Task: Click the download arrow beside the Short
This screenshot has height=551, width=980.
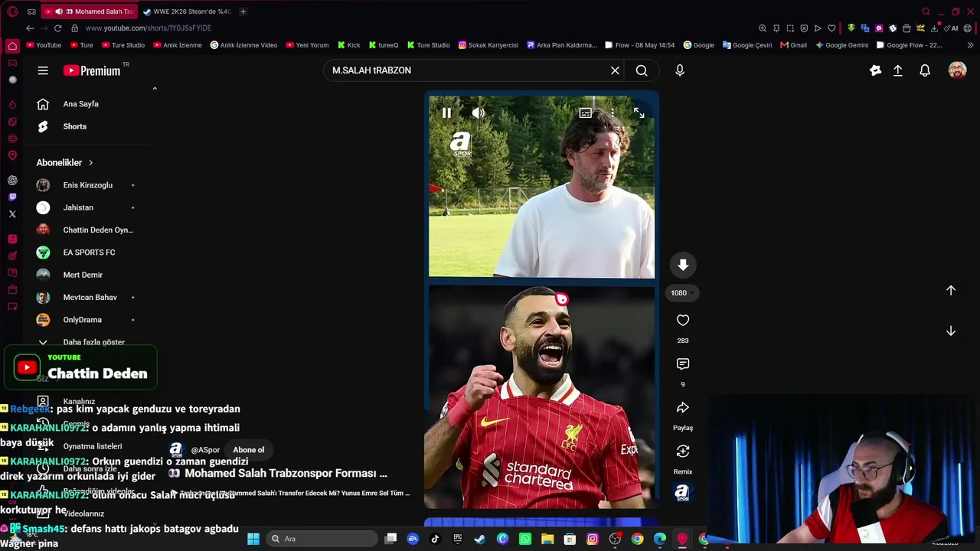Action: (683, 265)
